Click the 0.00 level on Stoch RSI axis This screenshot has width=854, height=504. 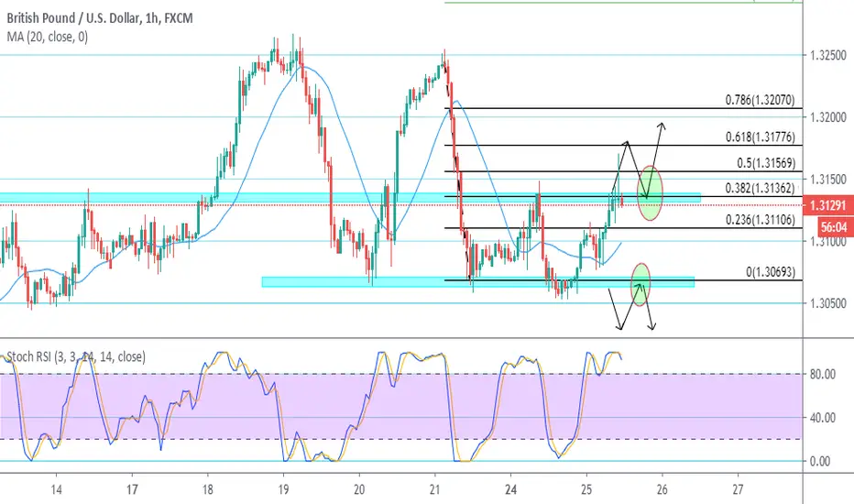point(820,462)
